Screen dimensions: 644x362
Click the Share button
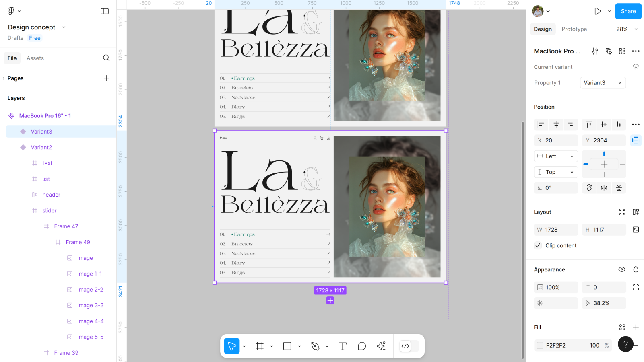(628, 11)
